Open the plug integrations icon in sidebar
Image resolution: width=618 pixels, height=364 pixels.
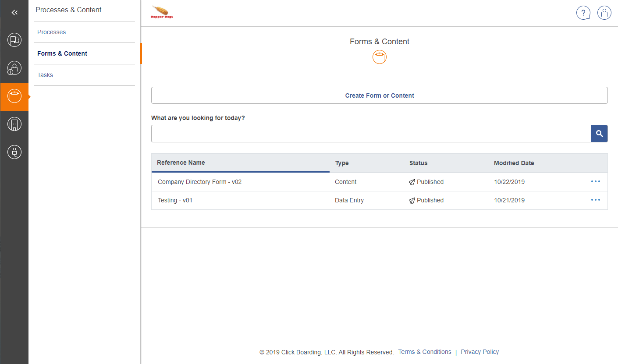click(x=14, y=152)
